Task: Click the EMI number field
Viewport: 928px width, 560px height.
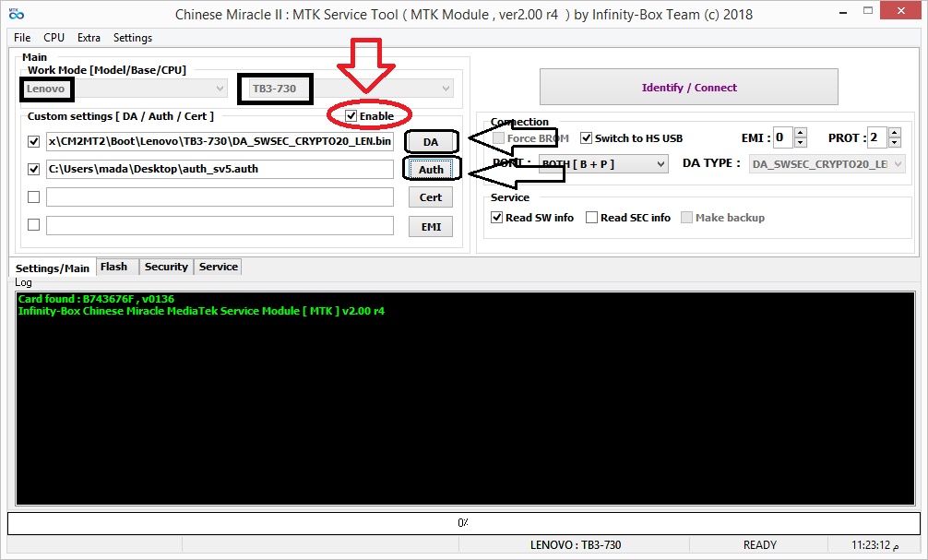Action: click(x=783, y=138)
